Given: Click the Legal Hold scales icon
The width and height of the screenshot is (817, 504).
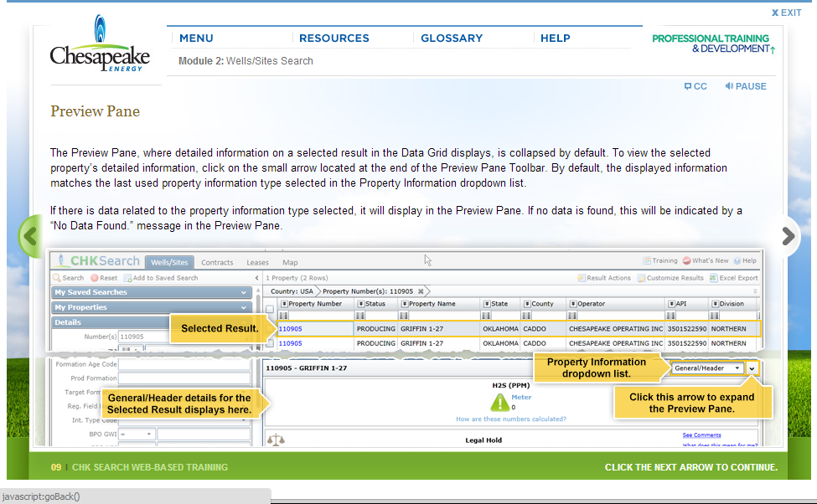Looking at the screenshot, I should click(x=276, y=440).
